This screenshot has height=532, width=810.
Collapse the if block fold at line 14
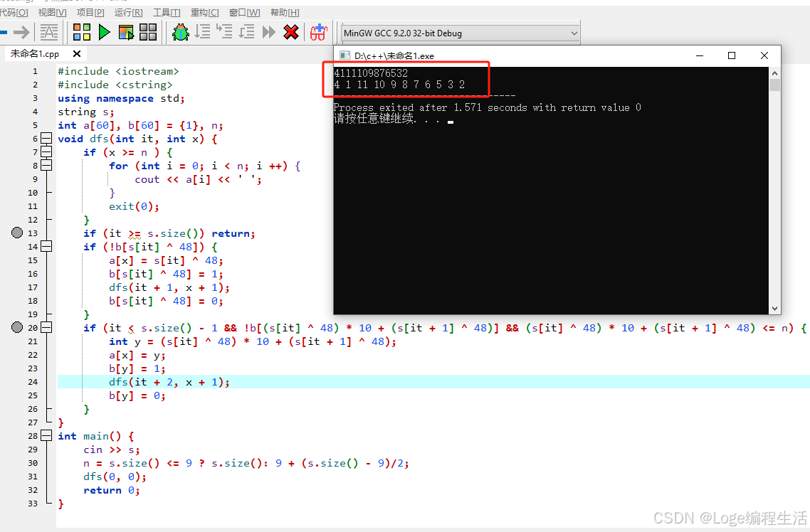click(46, 246)
